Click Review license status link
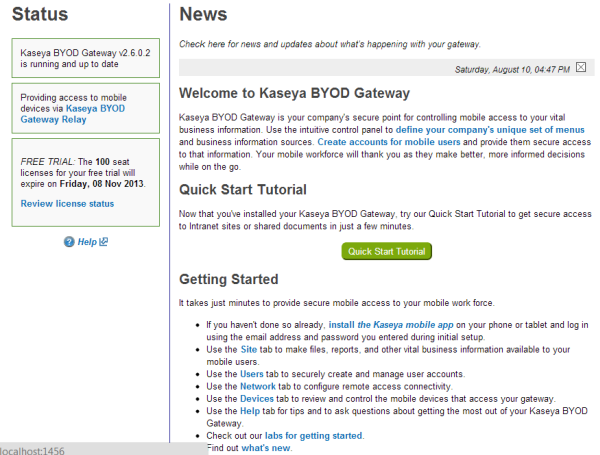This screenshot has width=600, height=455. 67,204
